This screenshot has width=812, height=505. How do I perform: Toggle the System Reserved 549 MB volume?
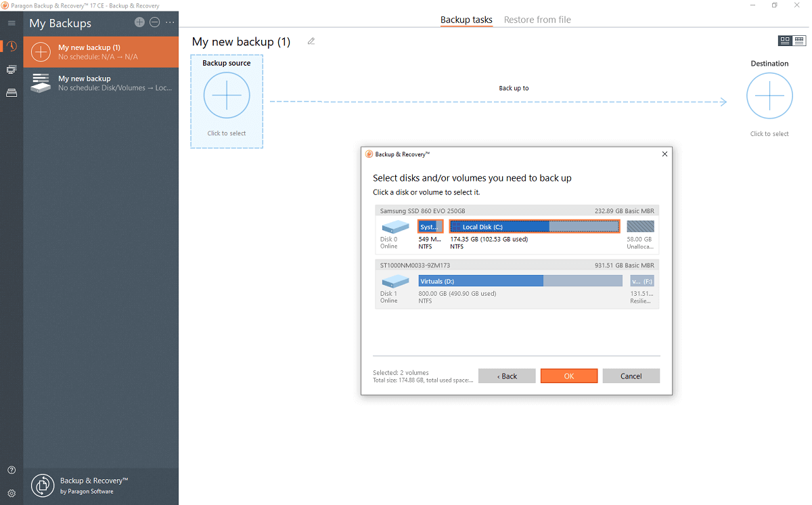pos(430,227)
